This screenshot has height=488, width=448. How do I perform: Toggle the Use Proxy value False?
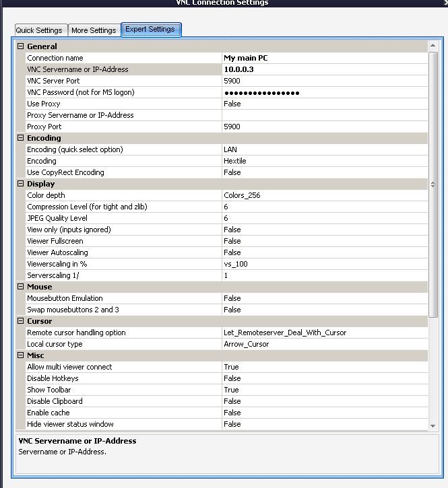[325, 104]
